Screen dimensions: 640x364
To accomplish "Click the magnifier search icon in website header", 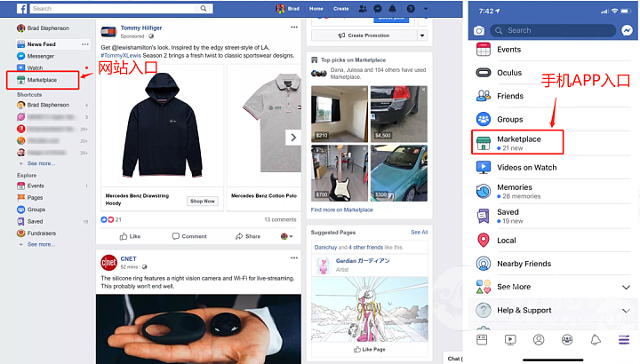I will tap(204, 8).
